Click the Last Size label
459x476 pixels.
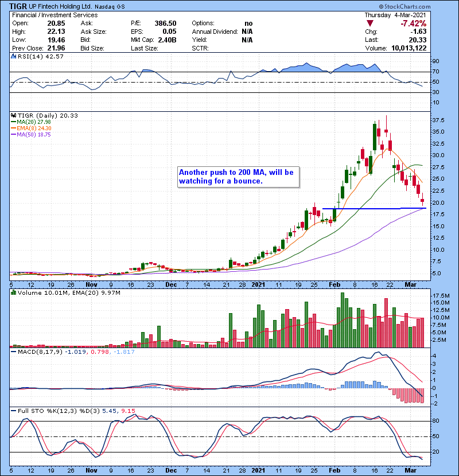pos(145,48)
